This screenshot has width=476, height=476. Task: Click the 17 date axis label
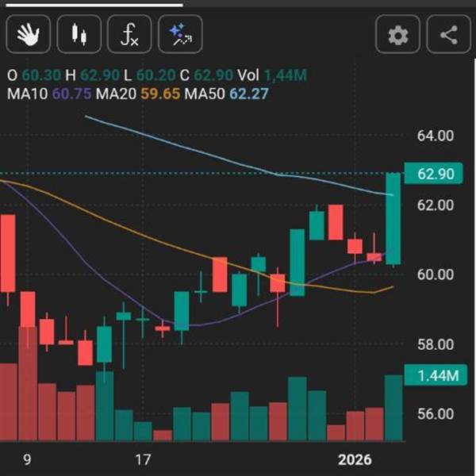pos(143,459)
